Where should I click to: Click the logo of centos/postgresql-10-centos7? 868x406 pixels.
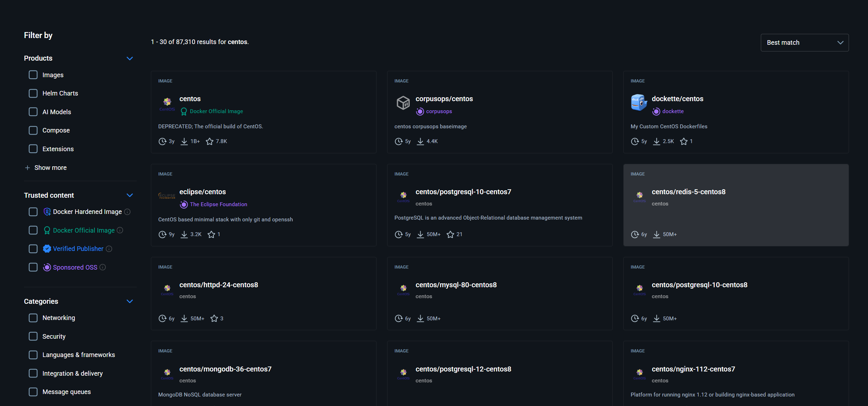(x=403, y=197)
